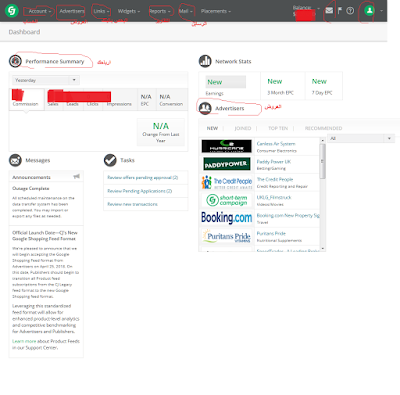The width and height of the screenshot is (400, 395).
Task: Switch to the JOINED advertisers tab
Action: tap(243, 128)
